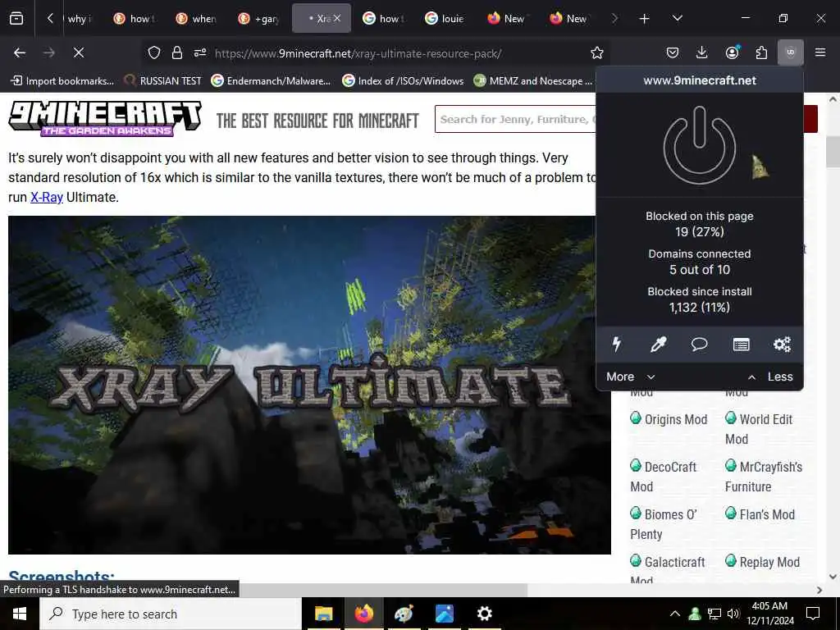840x630 pixels.
Task: Open Firefox account icon
Action: (x=732, y=52)
